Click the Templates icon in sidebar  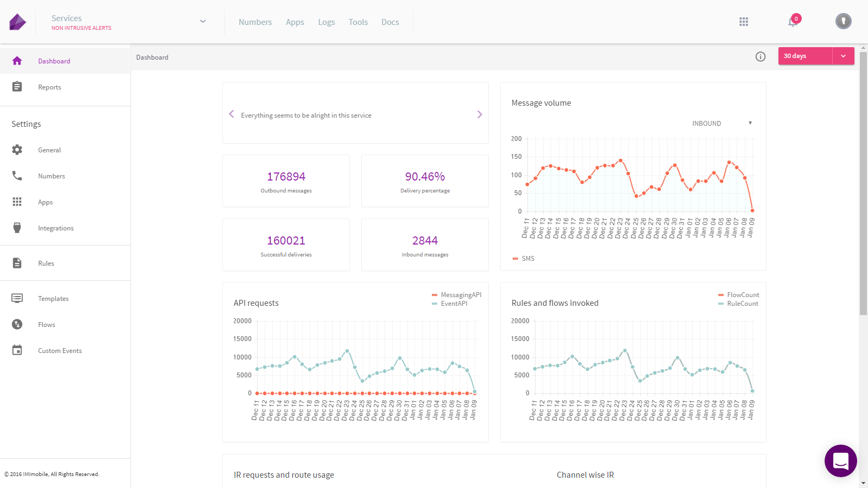click(x=17, y=298)
